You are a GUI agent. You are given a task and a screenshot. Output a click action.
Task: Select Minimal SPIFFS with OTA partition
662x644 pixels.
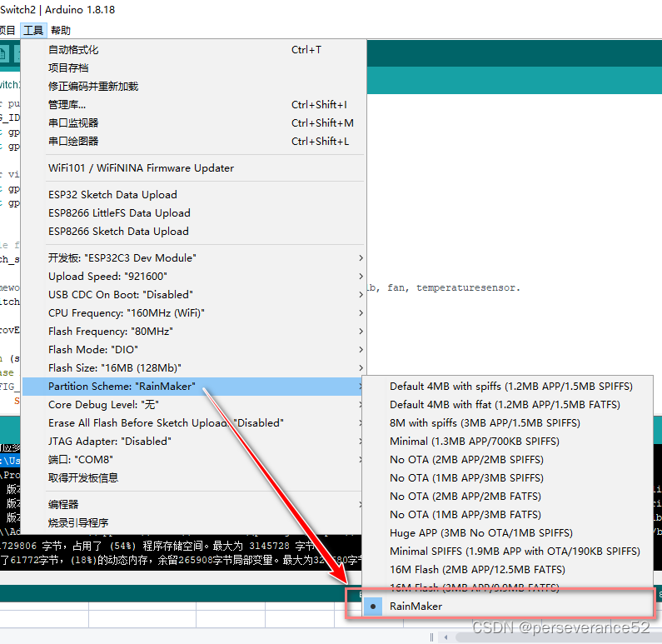tap(507, 552)
